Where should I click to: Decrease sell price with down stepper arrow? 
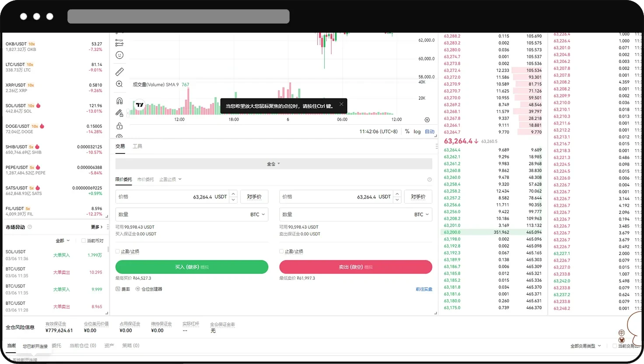pyautogui.click(x=397, y=199)
